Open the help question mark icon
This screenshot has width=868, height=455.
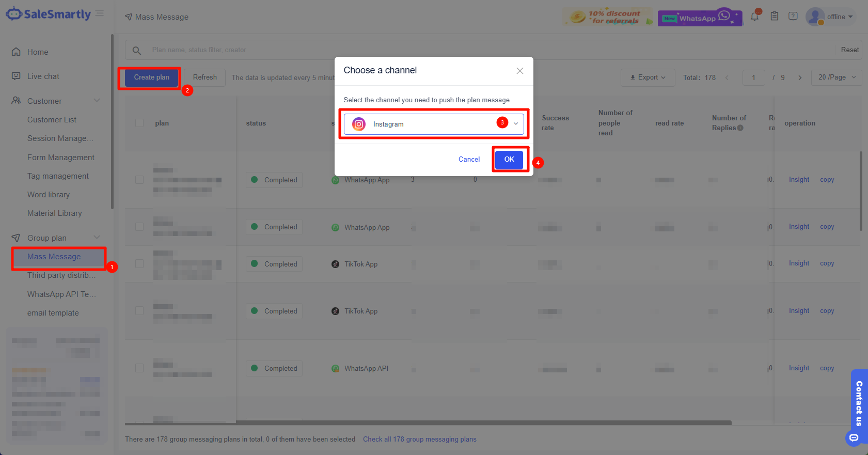coord(793,17)
